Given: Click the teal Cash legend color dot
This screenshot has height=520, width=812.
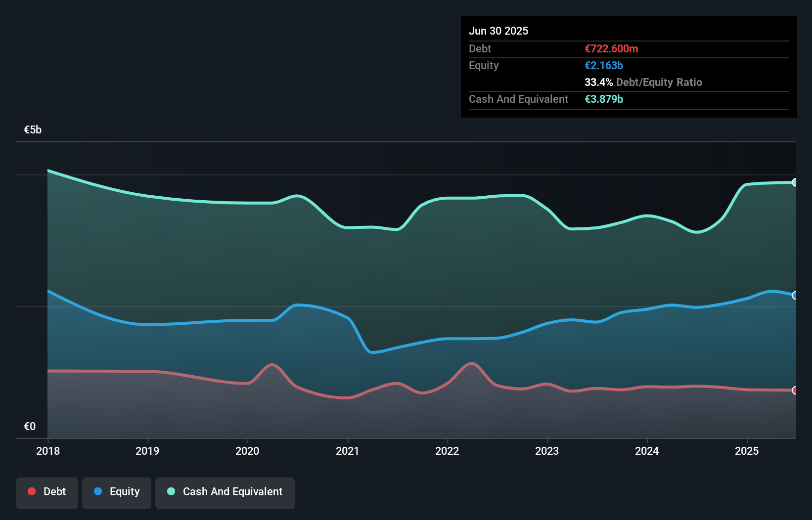Looking at the screenshot, I should 171,491.
